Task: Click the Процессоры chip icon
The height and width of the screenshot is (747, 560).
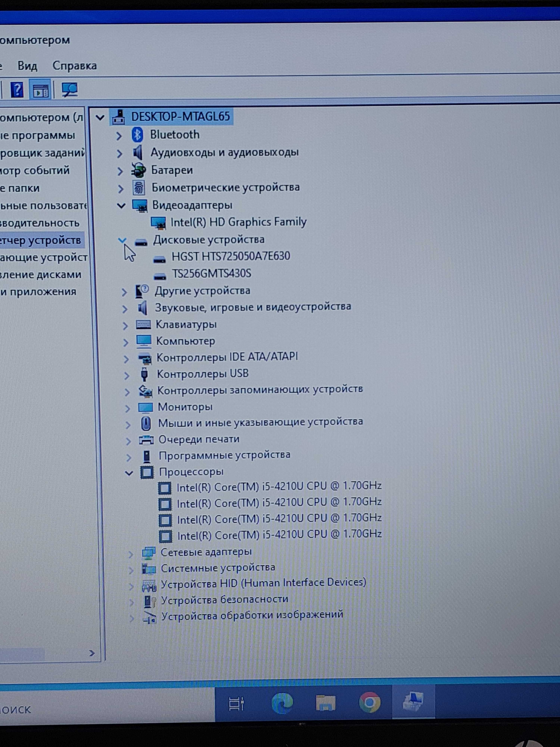Action: [147, 472]
